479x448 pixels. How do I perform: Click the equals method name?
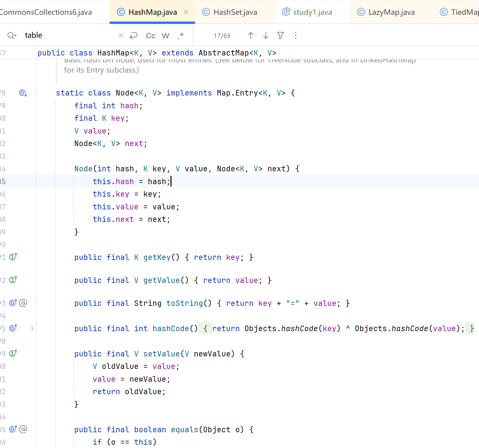click(x=185, y=430)
